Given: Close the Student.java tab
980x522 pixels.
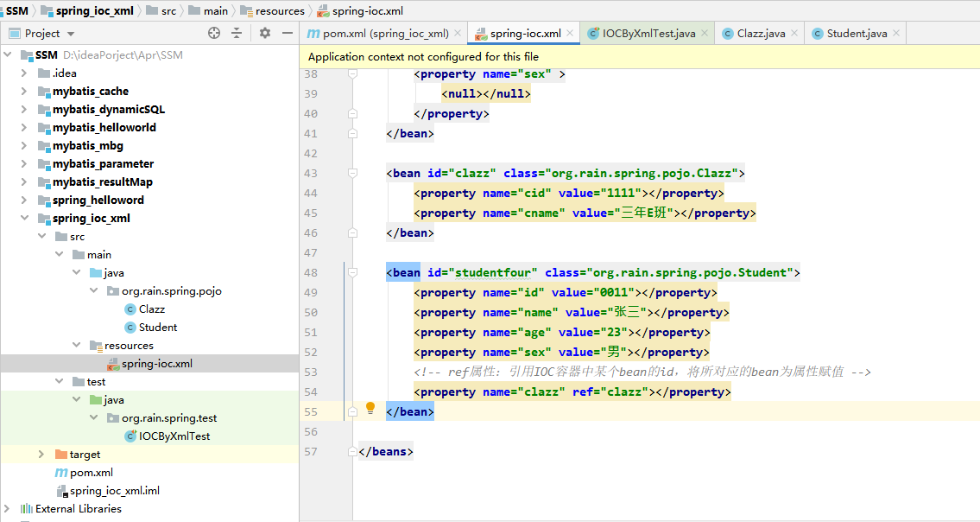Looking at the screenshot, I should click(896, 33).
